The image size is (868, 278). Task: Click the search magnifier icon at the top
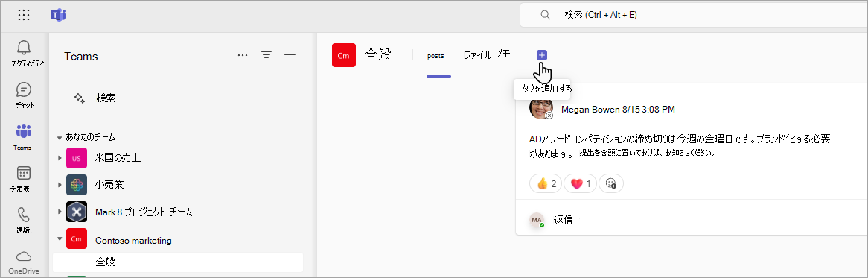[x=545, y=15]
